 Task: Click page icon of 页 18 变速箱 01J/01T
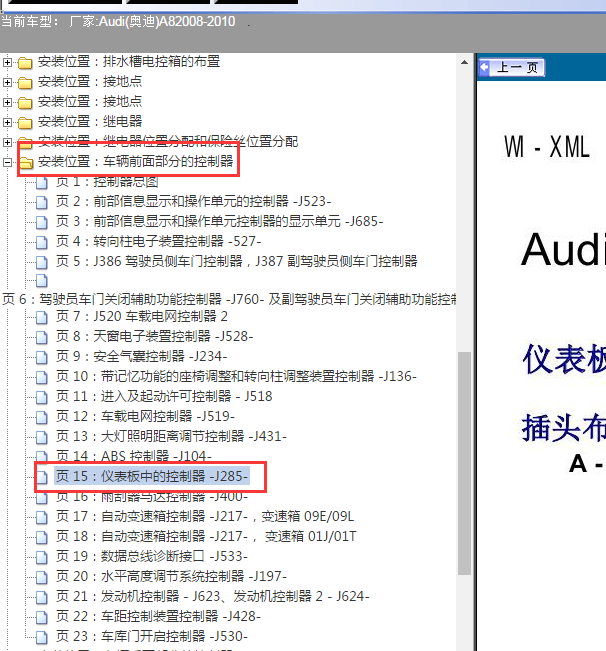42,537
